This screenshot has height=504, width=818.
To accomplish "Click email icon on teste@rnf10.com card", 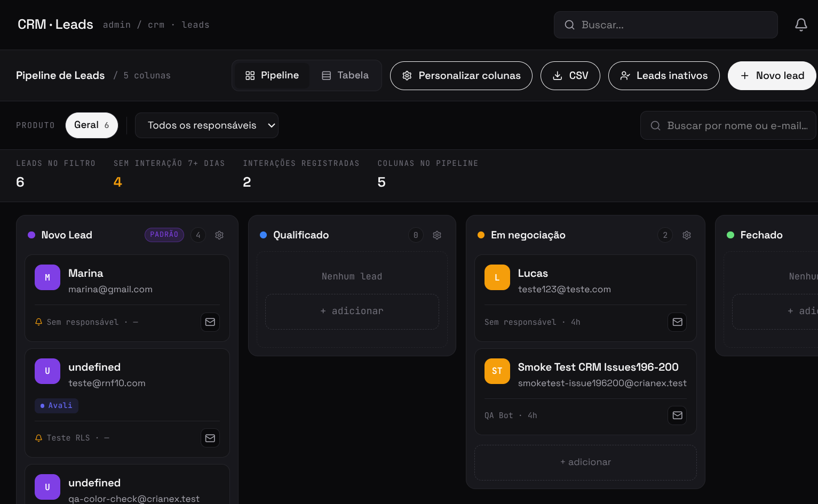I will (210, 438).
